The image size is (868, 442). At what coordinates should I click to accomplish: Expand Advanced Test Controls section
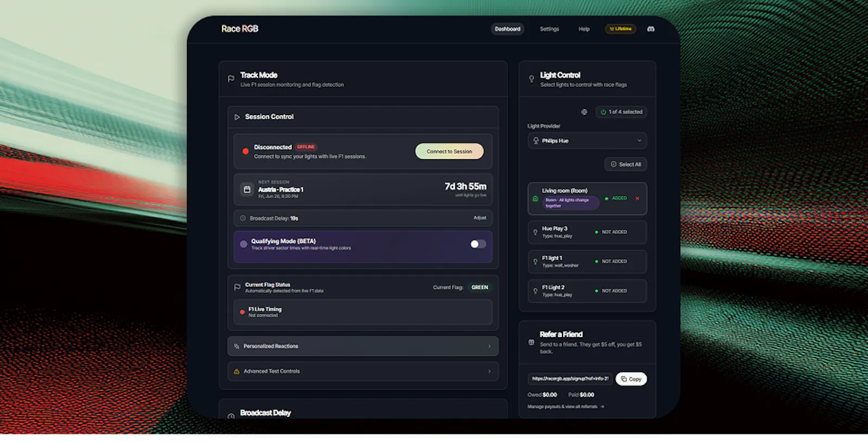(x=363, y=371)
